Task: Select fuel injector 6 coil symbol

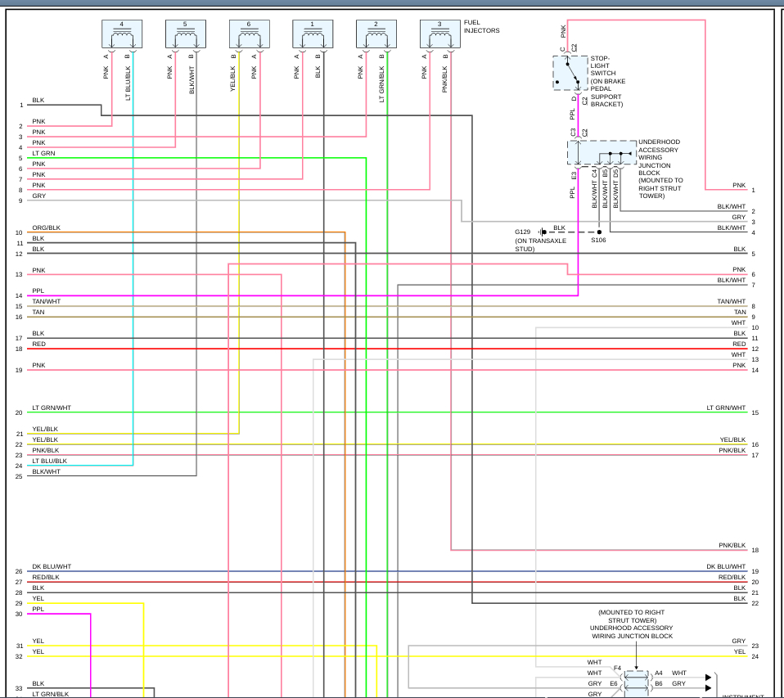Action: [x=250, y=34]
